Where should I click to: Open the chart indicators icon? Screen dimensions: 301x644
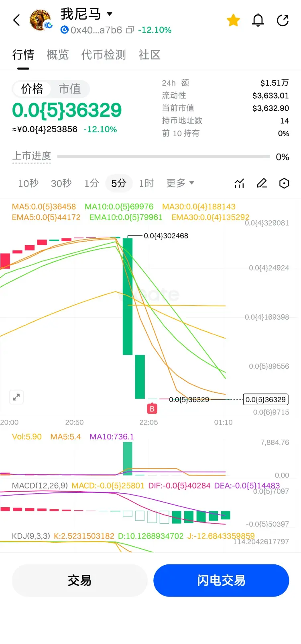pyautogui.click(x=239, y=183)
